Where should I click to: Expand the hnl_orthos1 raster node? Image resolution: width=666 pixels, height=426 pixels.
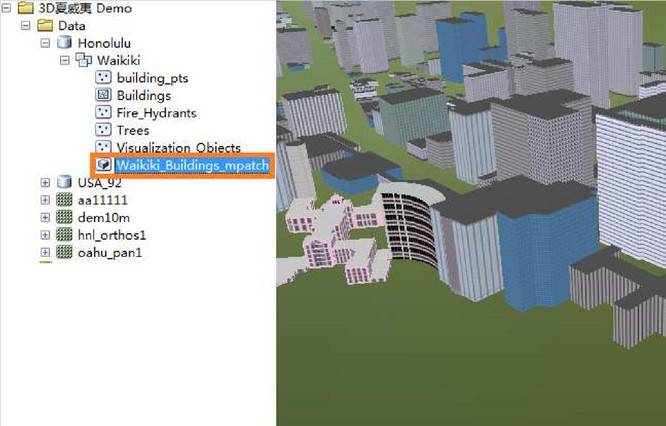(45, 234)
